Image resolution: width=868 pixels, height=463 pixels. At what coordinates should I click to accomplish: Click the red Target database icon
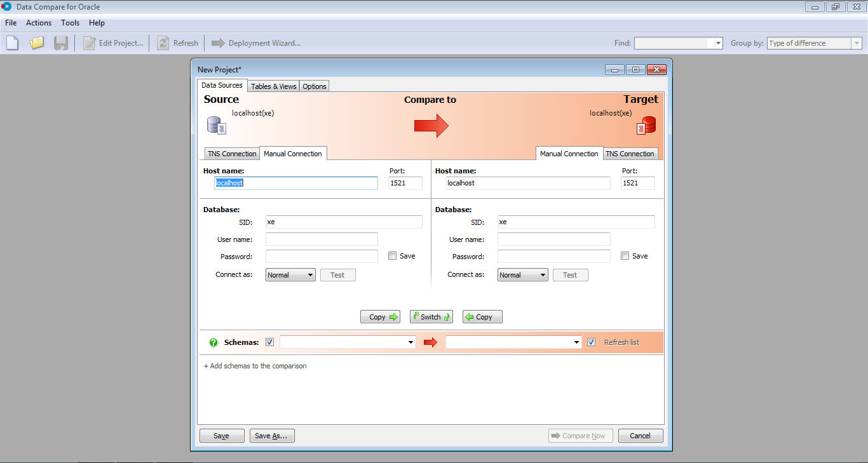(646, 125)
